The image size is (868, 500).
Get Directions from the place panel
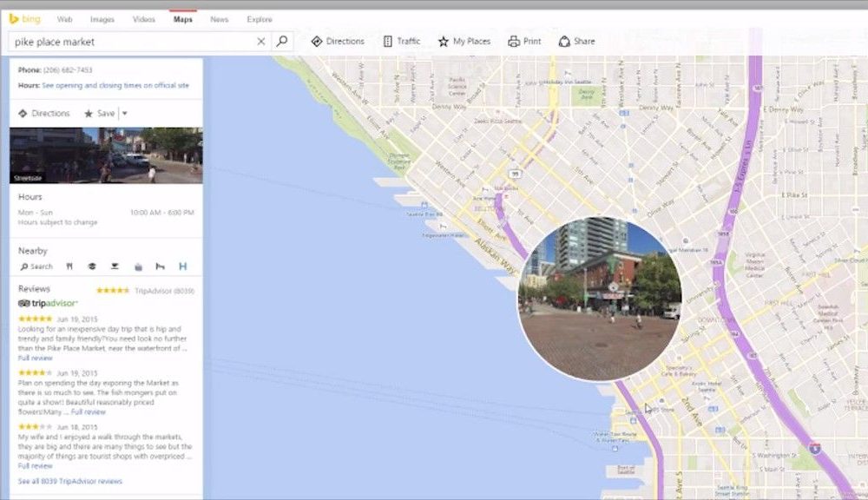[43, 114]
